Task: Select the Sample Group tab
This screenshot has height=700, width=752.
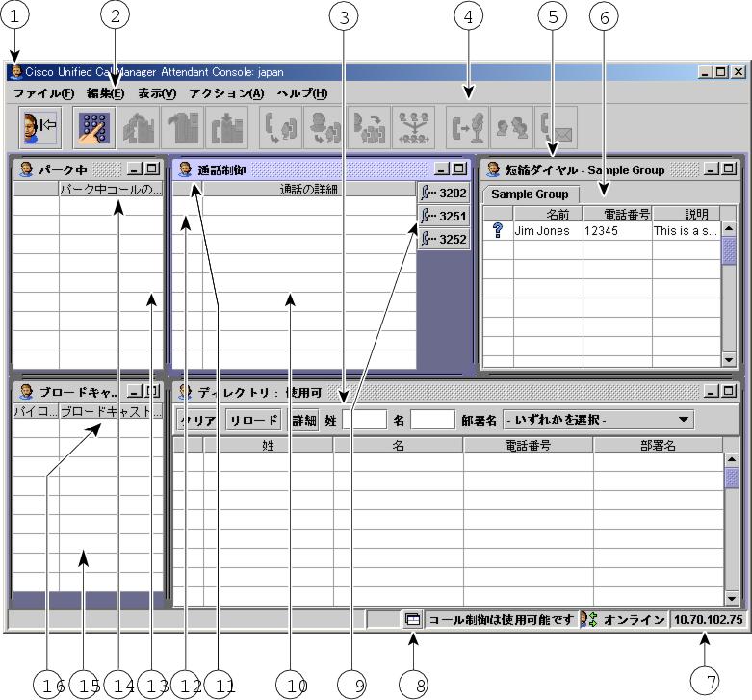Action: point(530,194)
